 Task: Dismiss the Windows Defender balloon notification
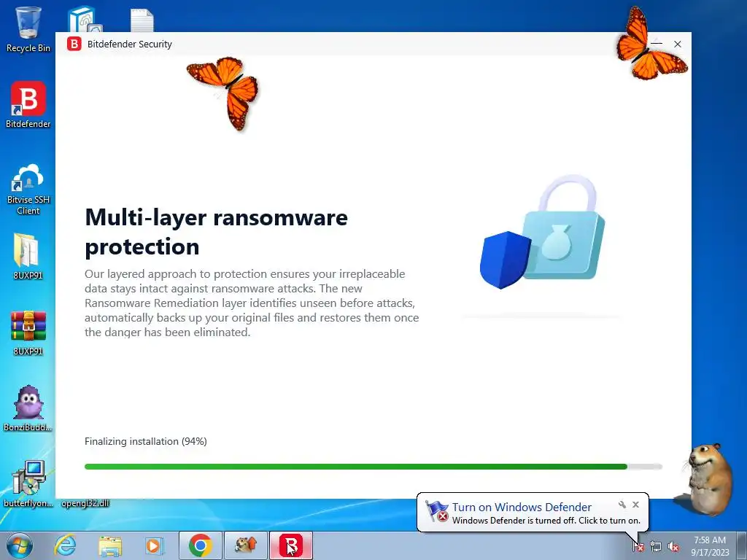[x=635, y=505]
